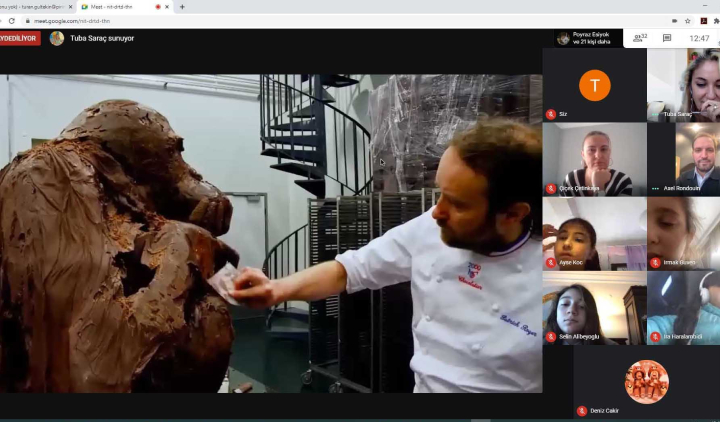Click the red recording 'YDEDİLİYOR' badge
Screen dimensions: 720x422
(x=20, y=38)
